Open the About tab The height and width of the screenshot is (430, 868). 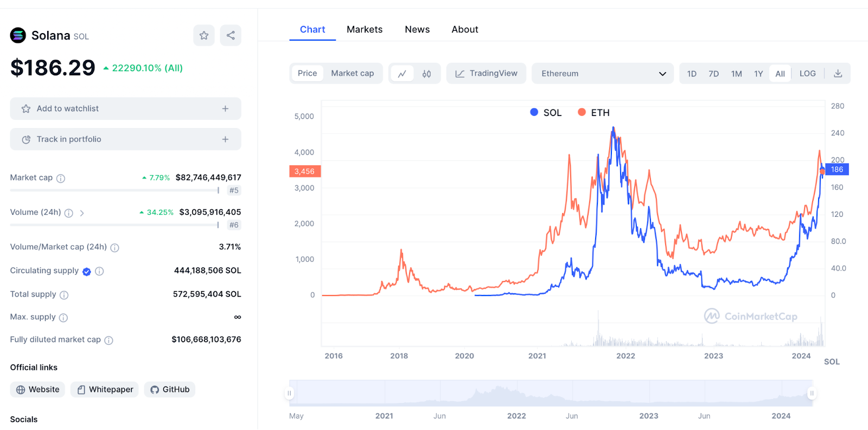(x=465, y=29)
